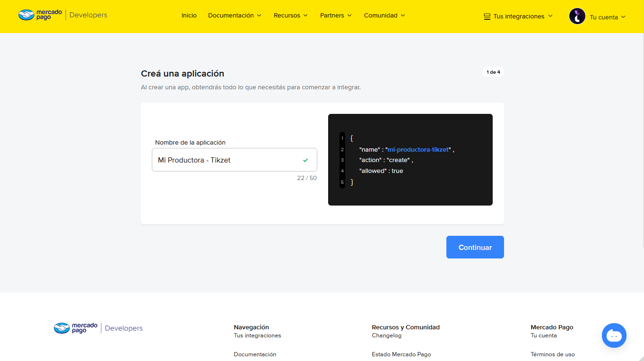The width and height of the screenshot is (644, 361).
Task: Click the monitor icon beside Tus integraciones
Action: 486,16
